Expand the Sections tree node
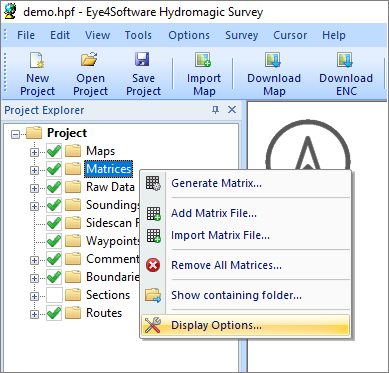Viewport: 389px width, 373px height. point(34,296)
